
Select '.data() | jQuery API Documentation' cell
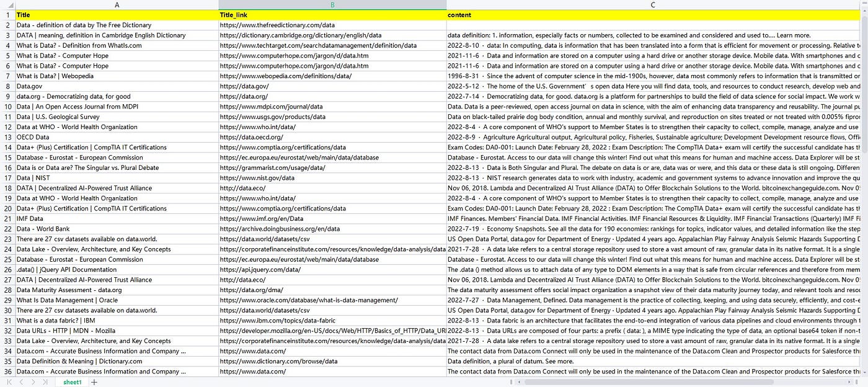pyautogui.click(x=117, y=270)
